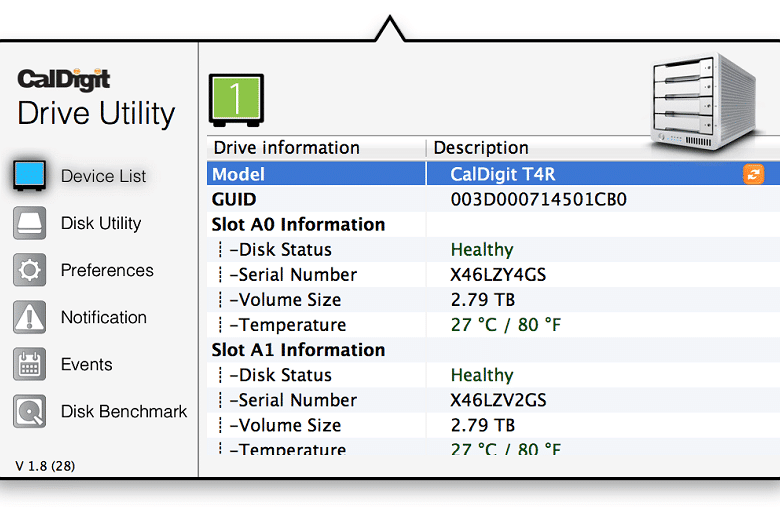The image size is (780, 513).
Task: Open the Notification section
Action: (x=103, y=317)
